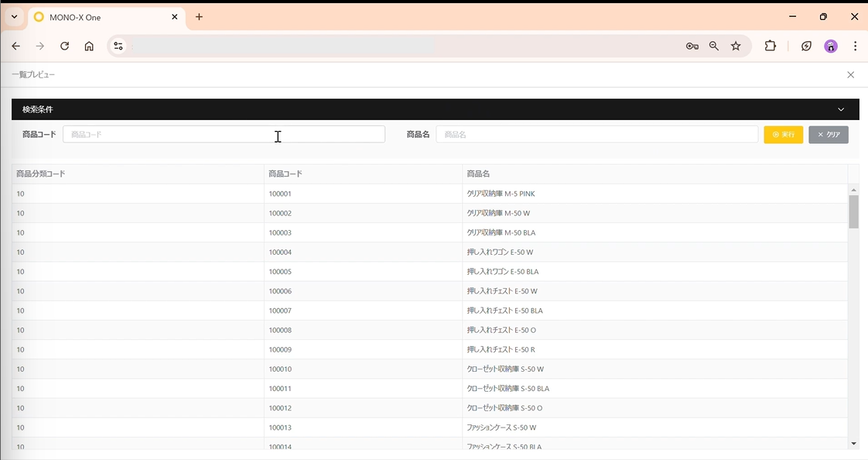Screen dimensions: 868x460
Task: Focus the 商品コード search input field
Action: click(224, 134)
